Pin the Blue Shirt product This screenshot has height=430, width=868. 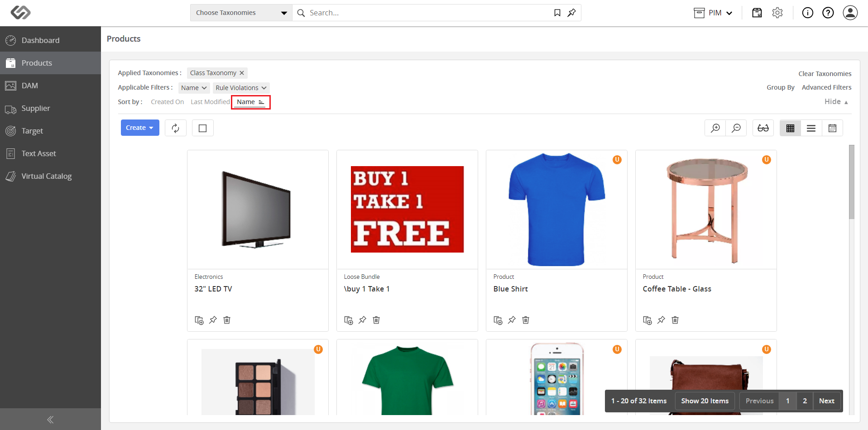click(512, 320)
